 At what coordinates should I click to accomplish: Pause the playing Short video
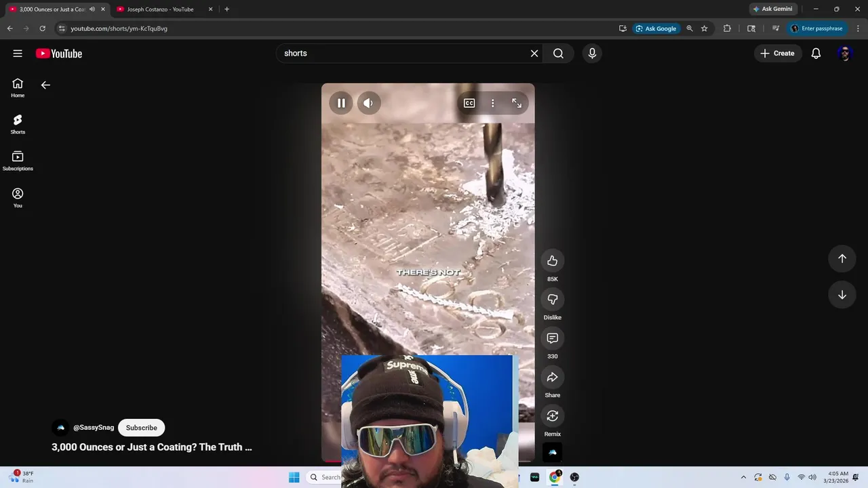click(x=341, y=103)
